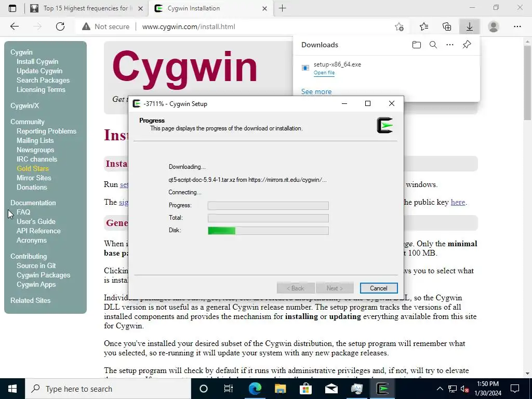Open Newsgroups sidebar link

coord(35,150)
